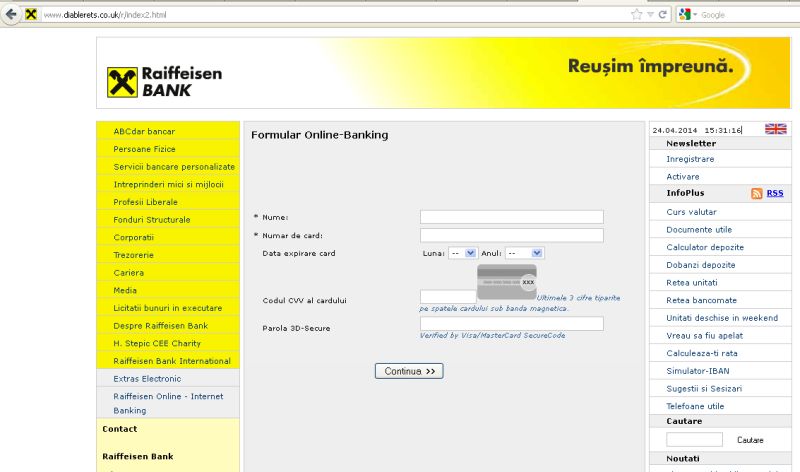Image resolution: width=800 pixels, height=472 pixels.
Task: Click the Reușim împreună banner slogan
Action: (x=651, y=66)
